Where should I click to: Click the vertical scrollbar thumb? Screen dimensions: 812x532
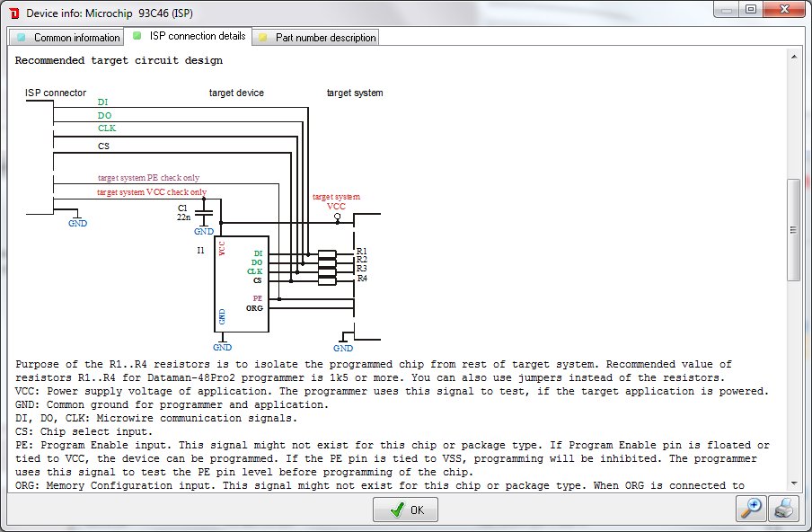(x=793, y=229)
